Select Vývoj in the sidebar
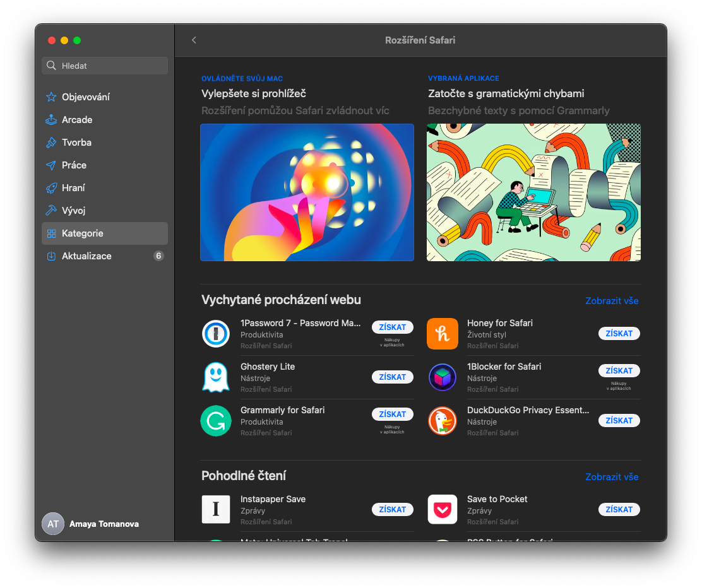702x588 pixels. [x=105, y=210]
